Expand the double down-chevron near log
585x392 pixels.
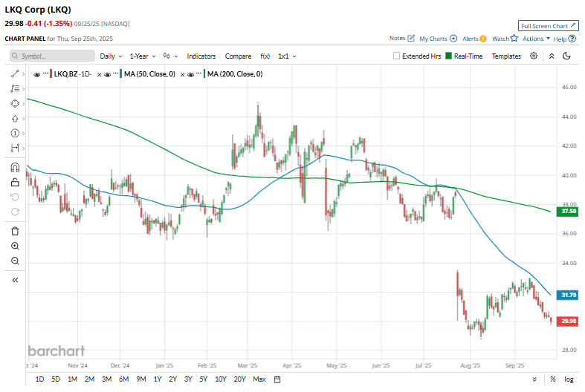click(534, 379)
